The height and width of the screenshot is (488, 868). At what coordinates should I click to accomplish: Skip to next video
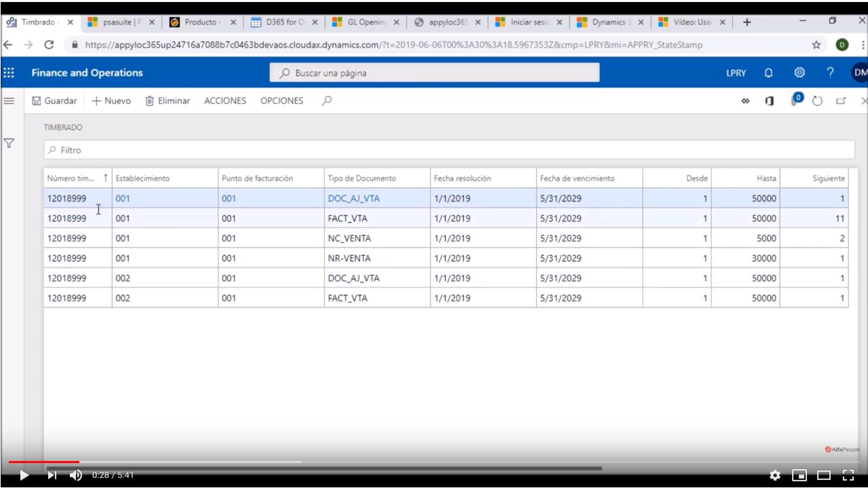point(52,475)
